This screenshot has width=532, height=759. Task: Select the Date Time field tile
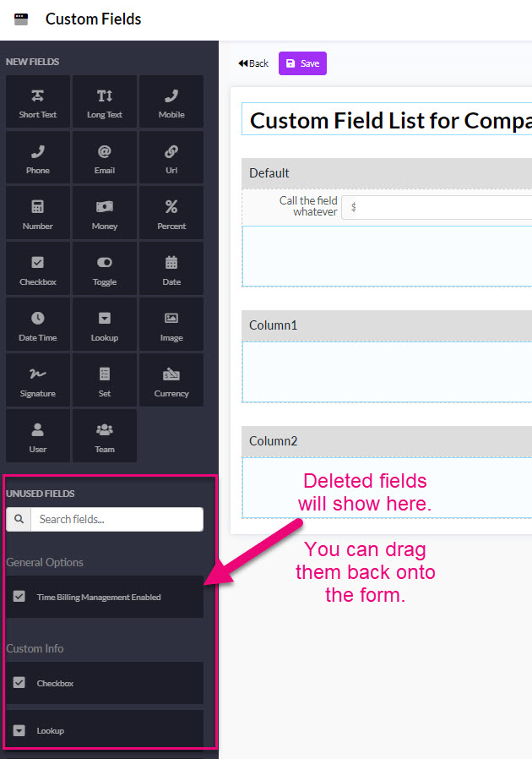tap(38, 325)
